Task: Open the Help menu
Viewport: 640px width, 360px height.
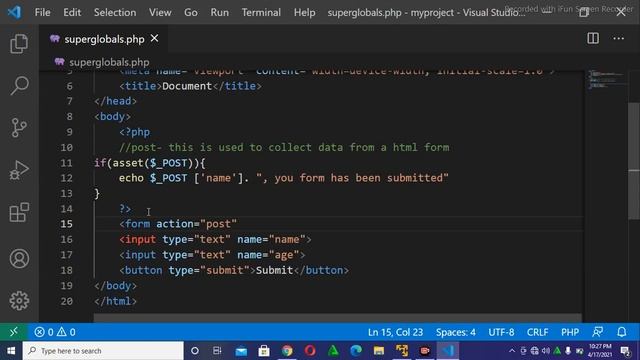Action: [x=304, y=12]
